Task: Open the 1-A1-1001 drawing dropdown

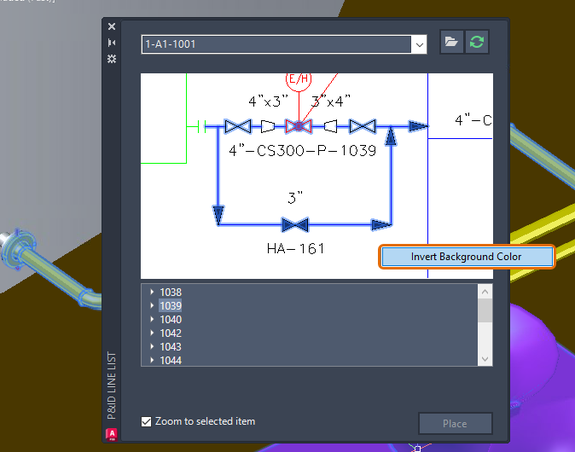Action: [x=420, y=45]
